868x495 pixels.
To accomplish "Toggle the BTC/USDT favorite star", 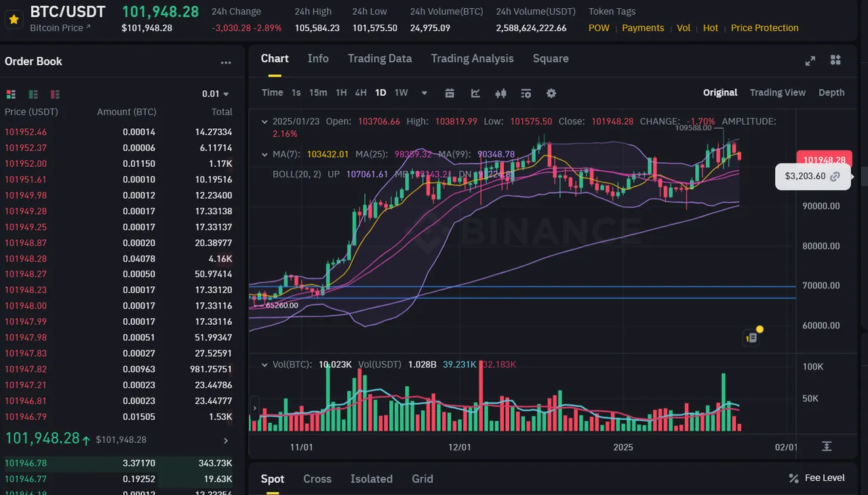I will coord(13,19).
